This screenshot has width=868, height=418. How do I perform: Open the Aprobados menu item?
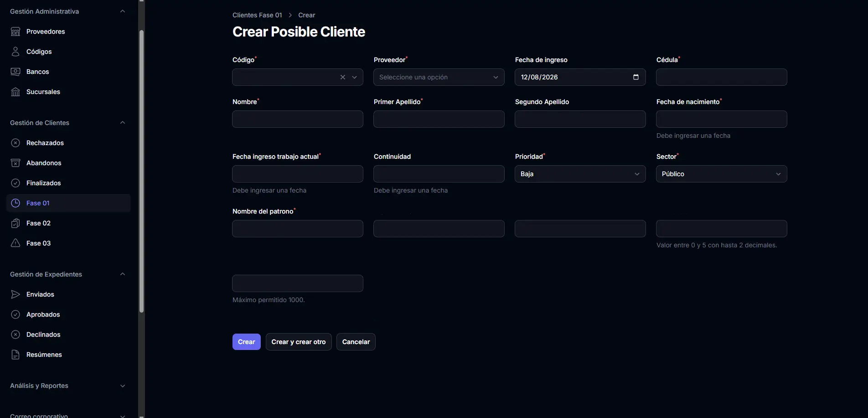pos(68,314)
